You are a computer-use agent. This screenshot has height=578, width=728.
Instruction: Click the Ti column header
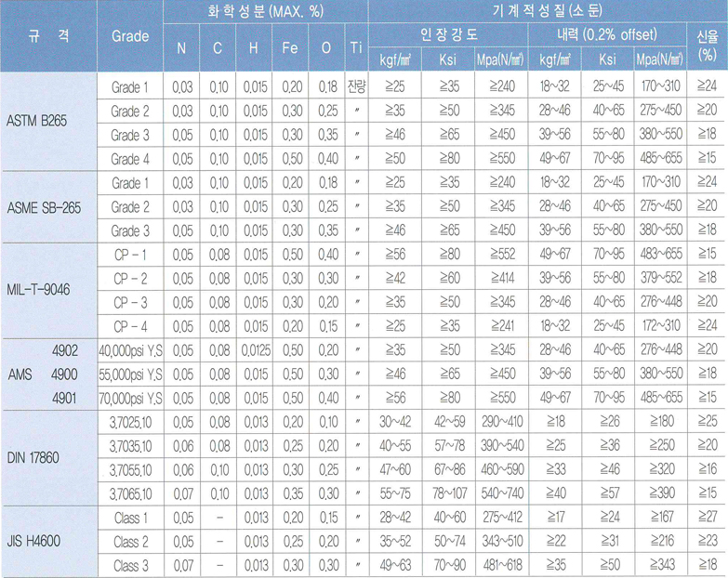(356, 47)
